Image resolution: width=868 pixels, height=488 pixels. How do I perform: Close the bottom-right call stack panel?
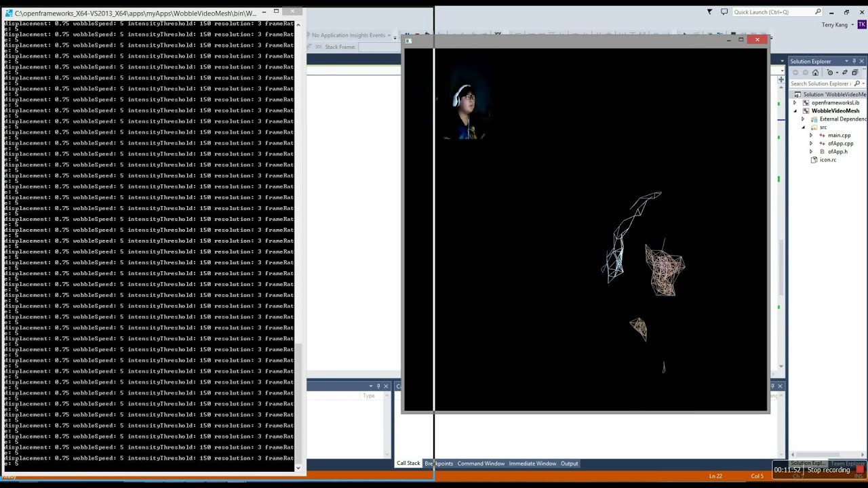click(x=779, y=386)
